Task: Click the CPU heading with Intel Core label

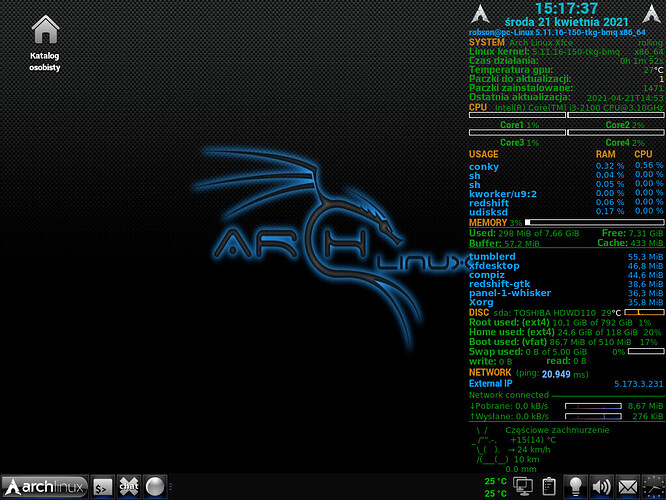Action: pos(566,107)
